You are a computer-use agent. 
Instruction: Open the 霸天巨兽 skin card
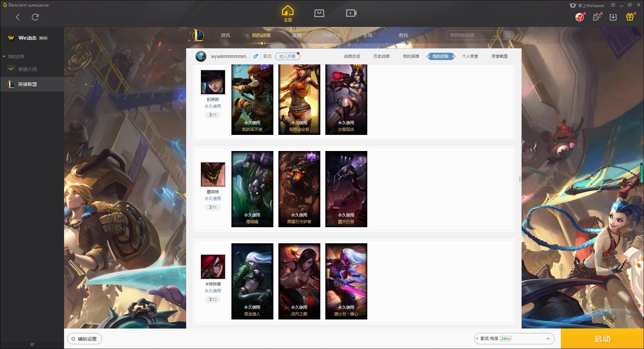(x=346, y=189)
